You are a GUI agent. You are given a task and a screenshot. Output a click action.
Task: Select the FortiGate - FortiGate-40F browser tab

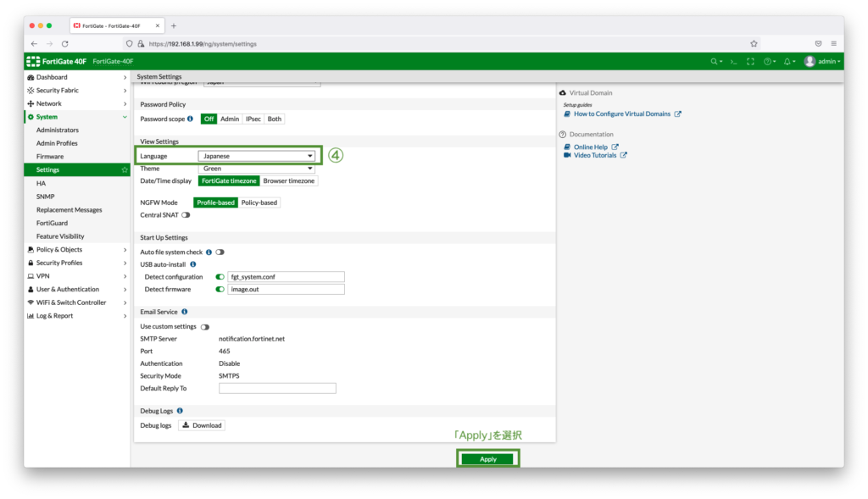pyautogui.click(x=115, y=25)
